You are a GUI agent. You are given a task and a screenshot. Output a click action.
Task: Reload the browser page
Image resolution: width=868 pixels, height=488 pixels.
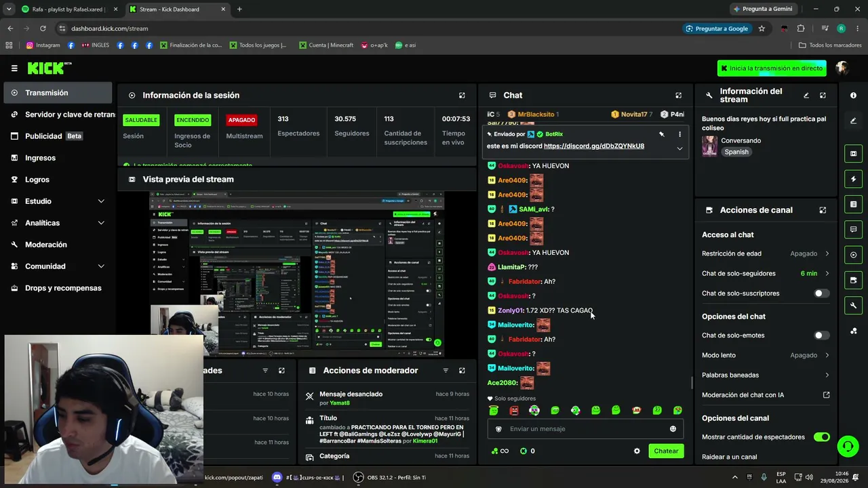(x=43, y=28)
